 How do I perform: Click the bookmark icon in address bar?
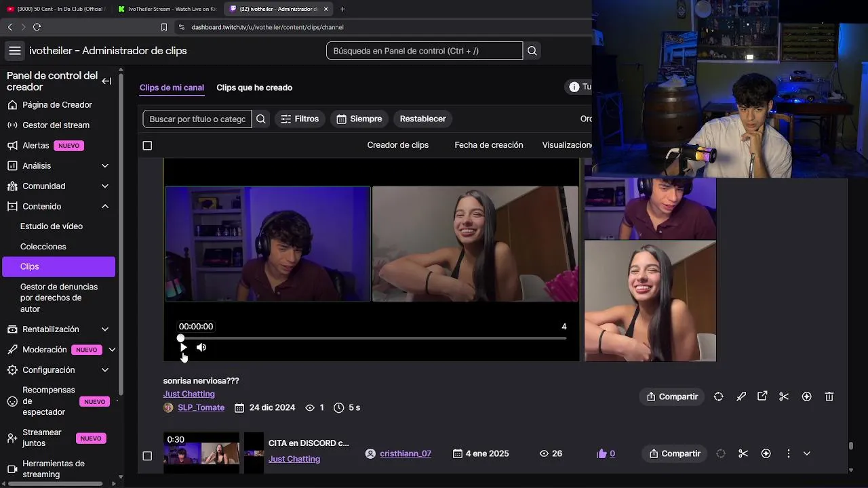point(163,27)
